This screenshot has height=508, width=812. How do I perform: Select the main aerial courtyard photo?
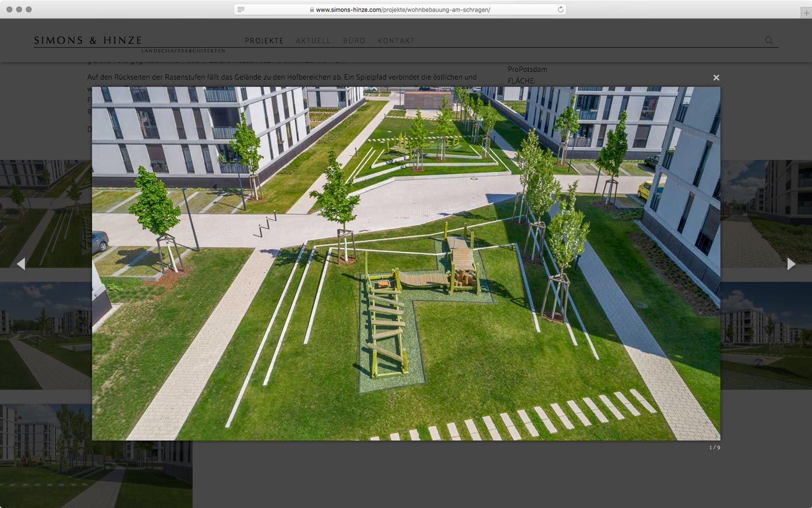[x=406, y=264]
